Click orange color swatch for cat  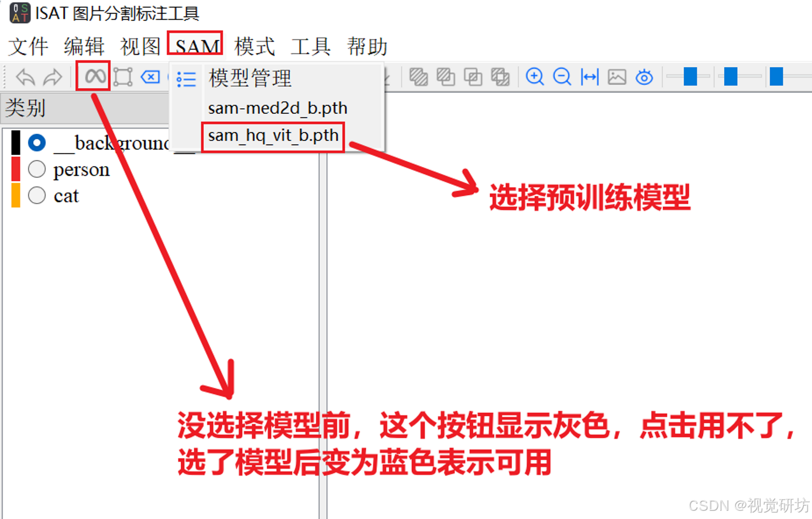(x=16, y=195)
